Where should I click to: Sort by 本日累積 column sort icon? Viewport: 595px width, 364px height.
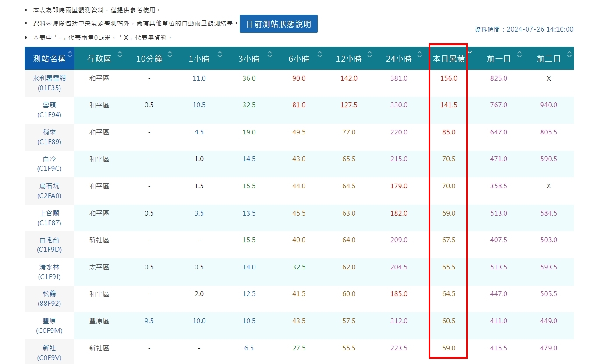click(x=470, y=53)
